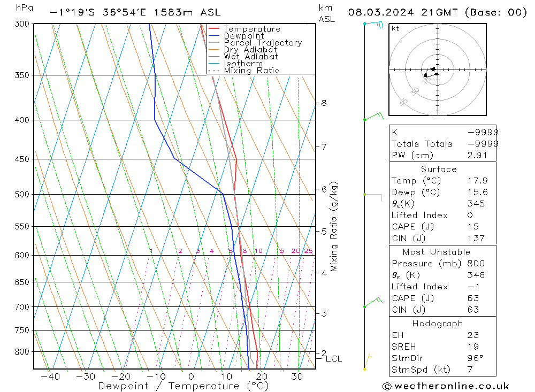535x392 pixels.
Task: Click the station coordinates title '-1°19'S 36°54'E 1583m ASL'
Action: point(135,12)
